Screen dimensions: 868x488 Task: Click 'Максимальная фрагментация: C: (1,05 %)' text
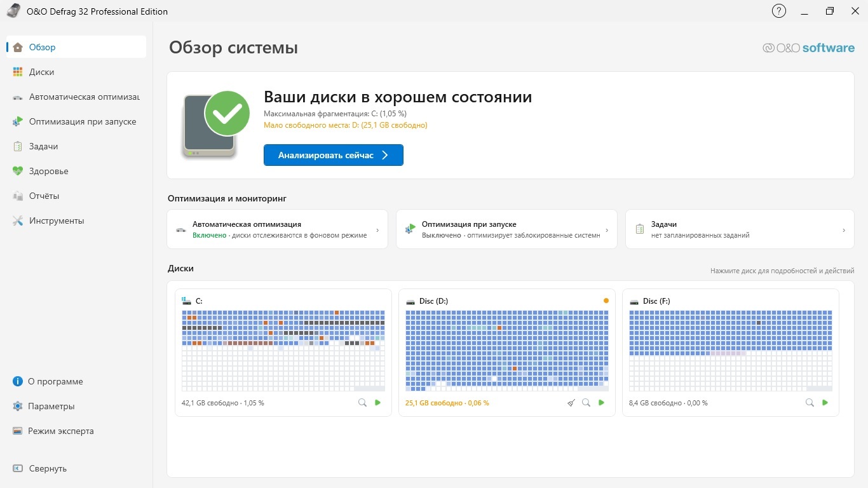click(335, 114)
